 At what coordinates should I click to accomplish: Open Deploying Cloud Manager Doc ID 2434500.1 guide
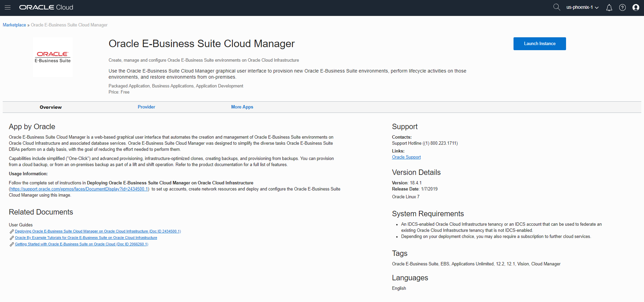pos(98,231)
